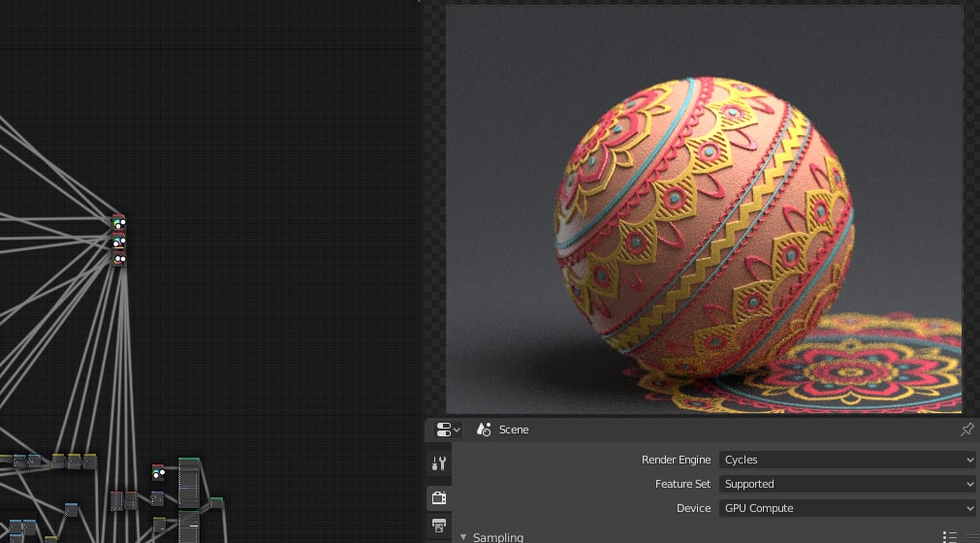The height and width of the screenshot is (543, 980).
Task: Click the 'Render Engine' label
Action: (677, 460)
